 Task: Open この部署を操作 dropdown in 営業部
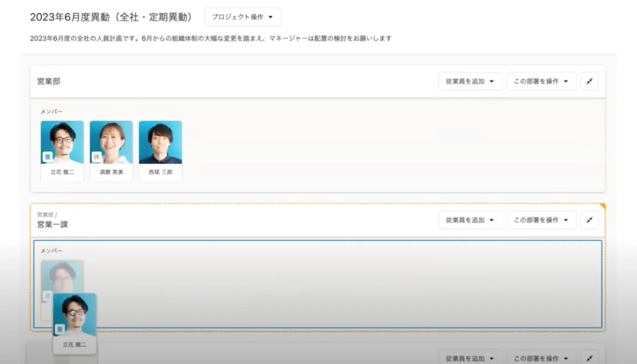(541, 81)
